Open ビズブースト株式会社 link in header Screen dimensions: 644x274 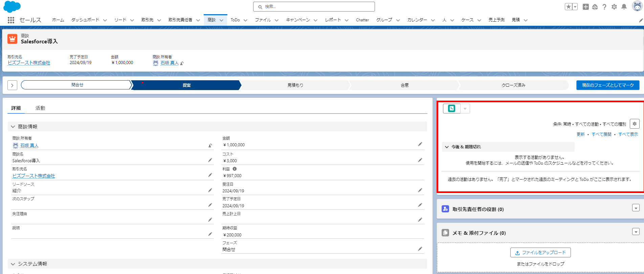[x=29, y=63]
